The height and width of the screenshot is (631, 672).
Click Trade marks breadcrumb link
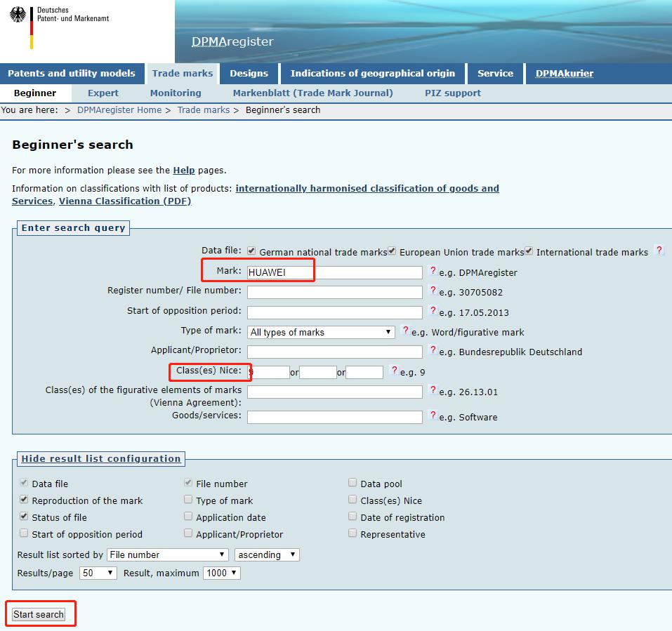(204, 110)
